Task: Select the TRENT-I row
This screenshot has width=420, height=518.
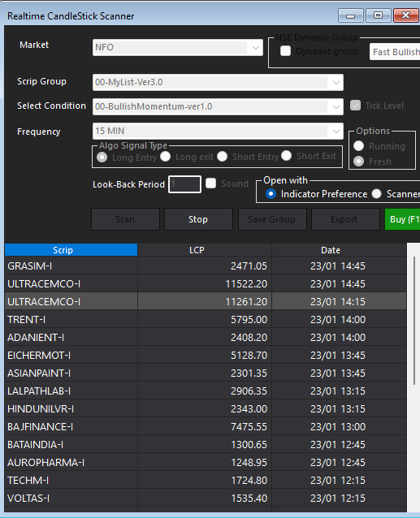Action: tap(206, 319)
